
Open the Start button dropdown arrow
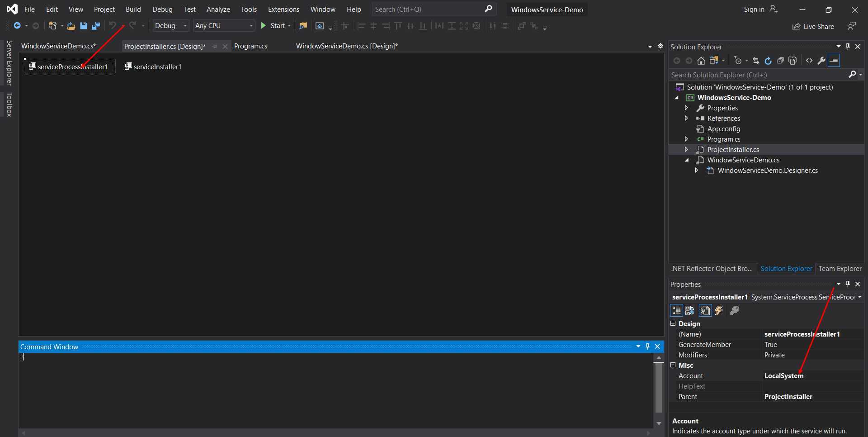click(289, 26)
